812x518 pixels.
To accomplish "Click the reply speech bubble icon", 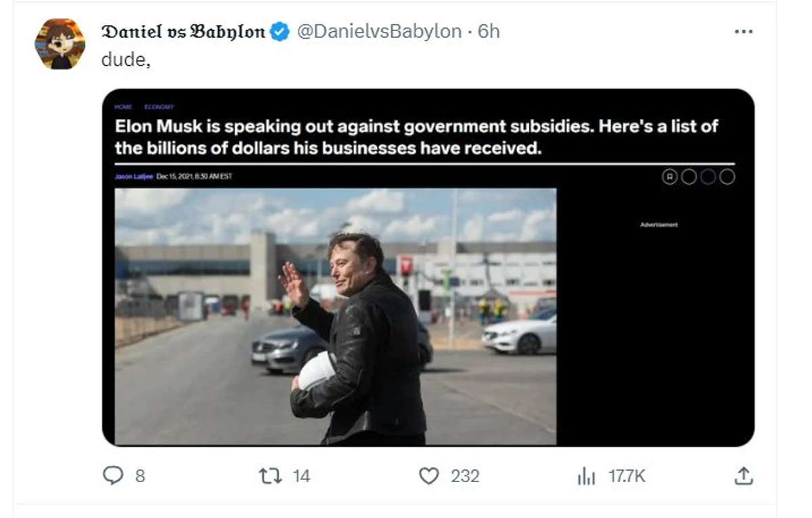I will click(112, 476).
